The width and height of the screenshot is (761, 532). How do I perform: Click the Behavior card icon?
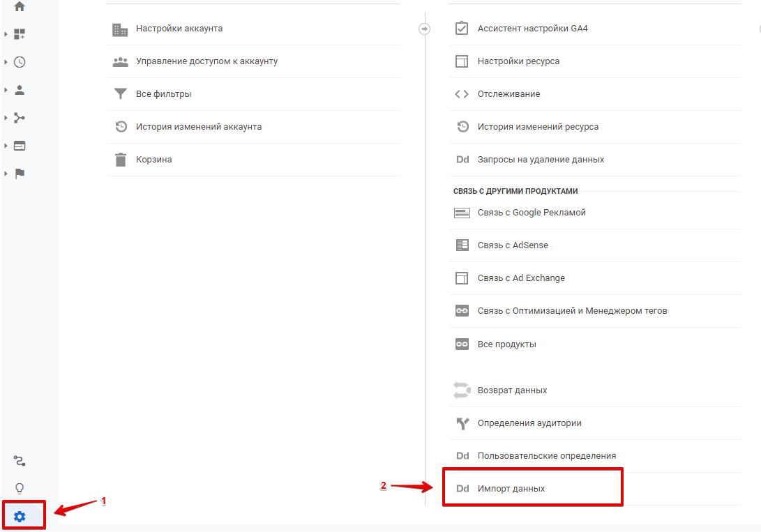20,146
